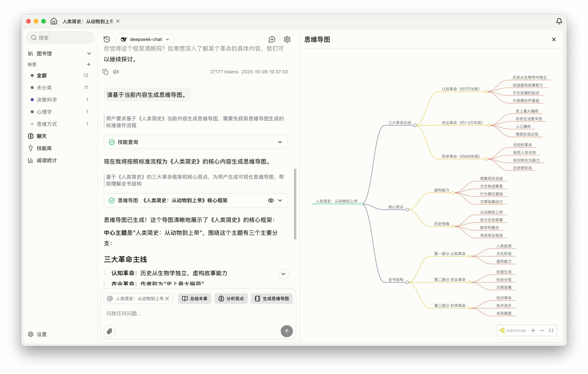Click the 生成思维导图 button
This screenshot has height=374, width=588.
click(271, 299)
